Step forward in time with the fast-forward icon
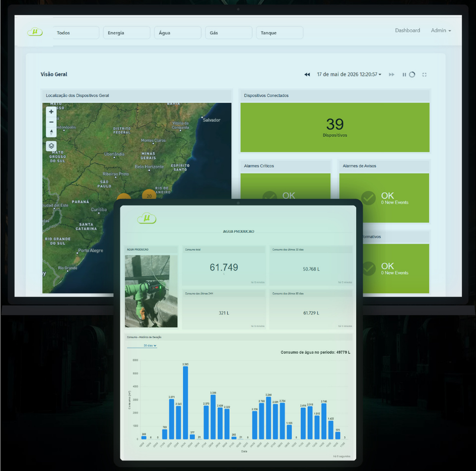The image size is (476, 471). click(x=391, y=75)
